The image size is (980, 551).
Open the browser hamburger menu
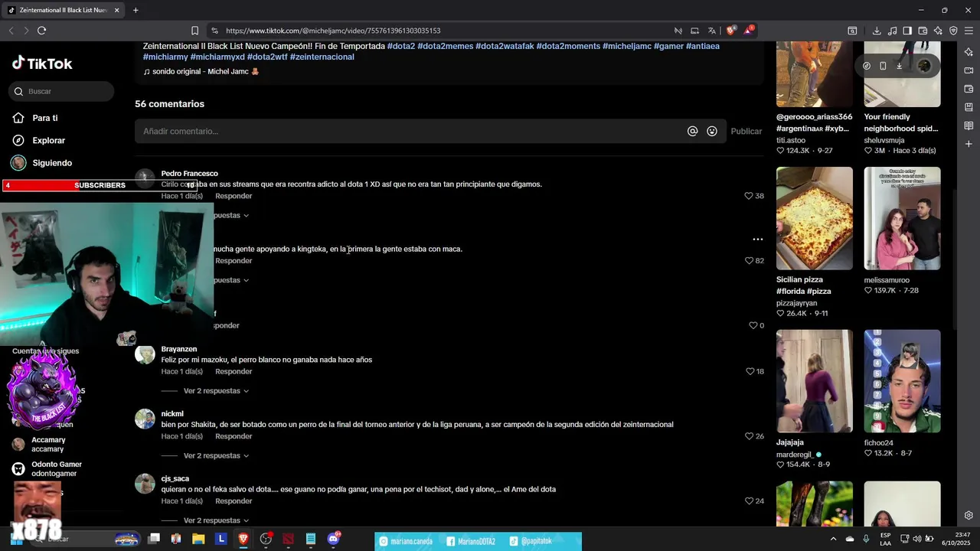click(x=969, y=31)
